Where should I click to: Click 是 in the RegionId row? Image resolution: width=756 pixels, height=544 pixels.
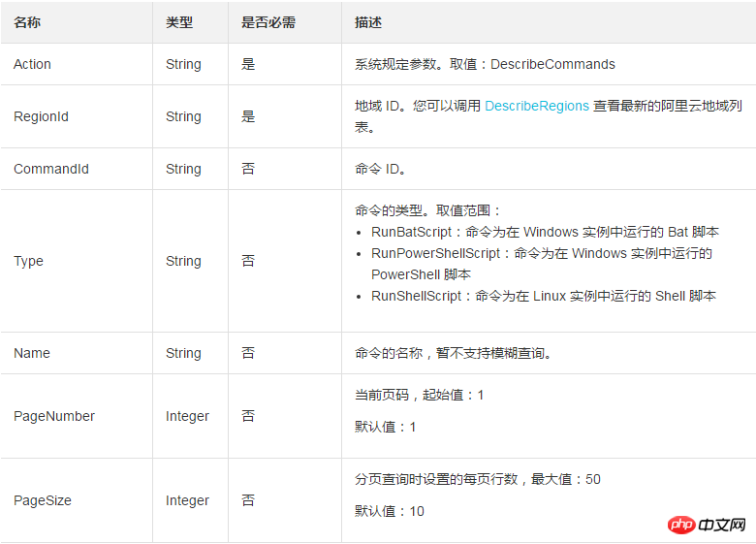(248, 116)
